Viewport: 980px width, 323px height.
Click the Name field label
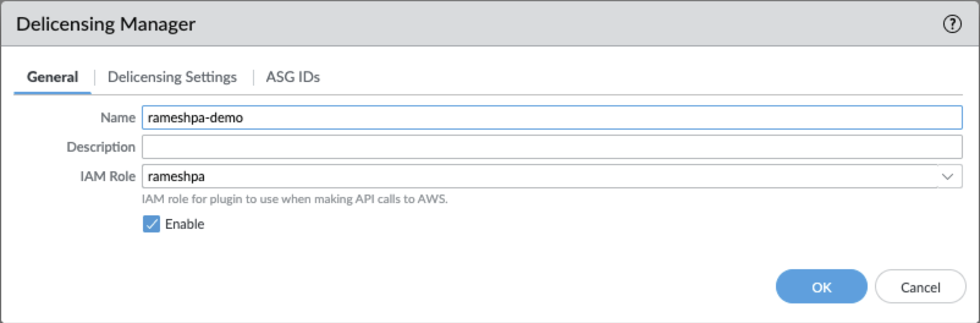tap(118, 117)
